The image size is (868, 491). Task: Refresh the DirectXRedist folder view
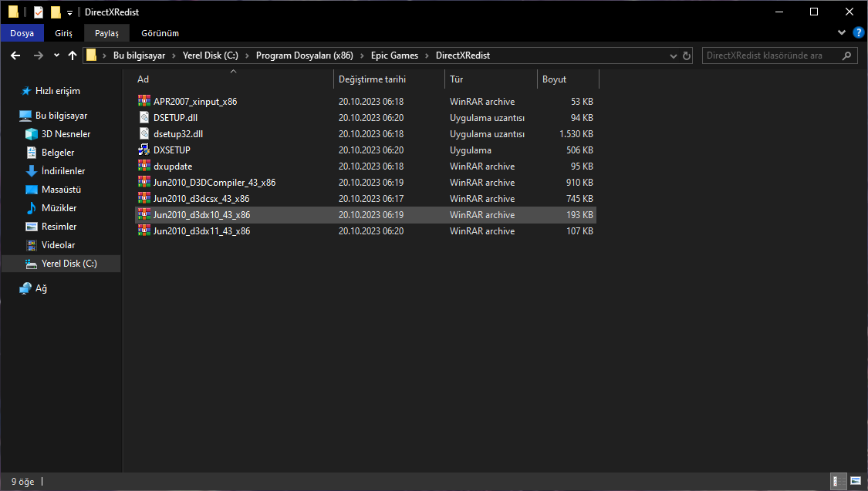(687, 55)
